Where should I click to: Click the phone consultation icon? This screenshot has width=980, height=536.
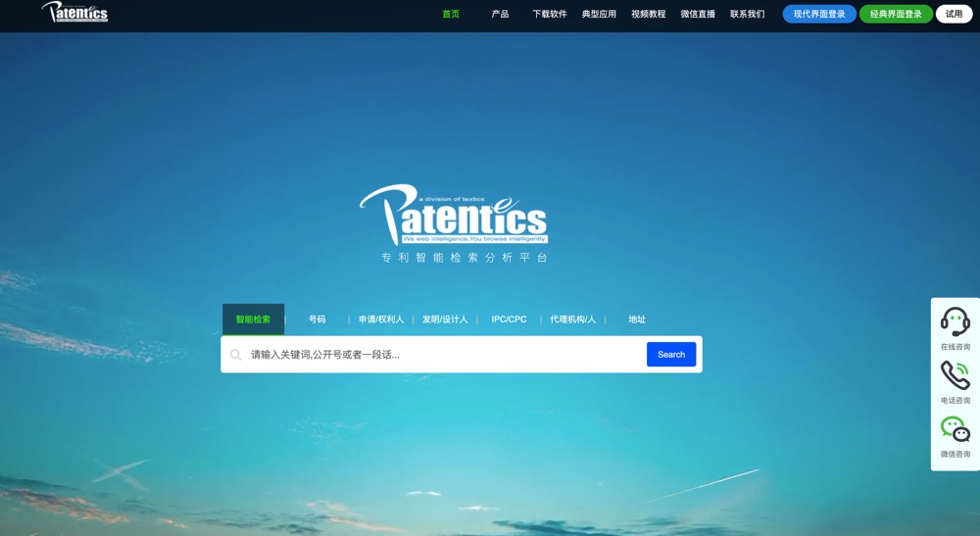pos(955,375)
